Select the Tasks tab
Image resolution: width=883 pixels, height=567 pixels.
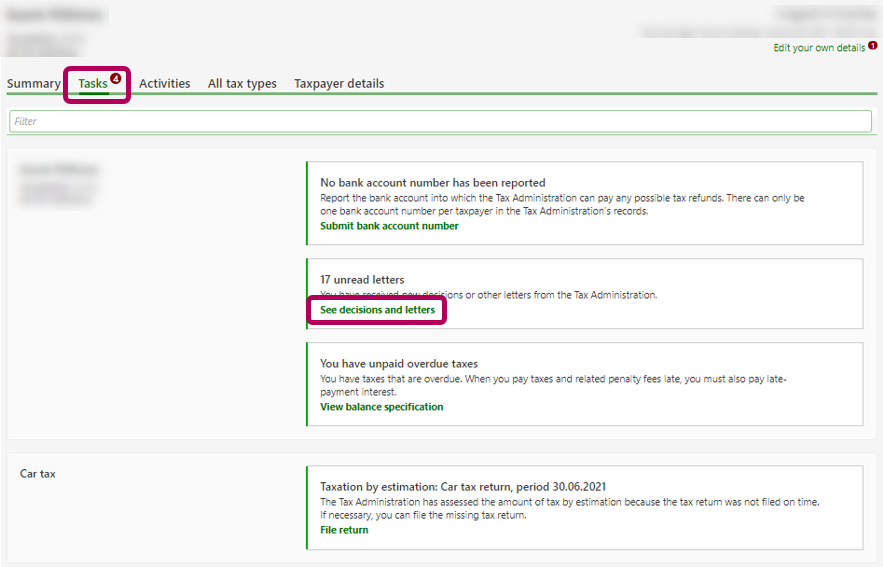coord(93,84)
